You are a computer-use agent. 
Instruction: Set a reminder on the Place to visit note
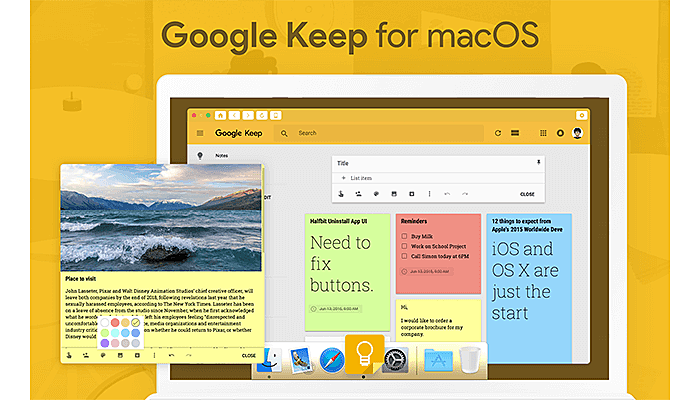(69, 355)
